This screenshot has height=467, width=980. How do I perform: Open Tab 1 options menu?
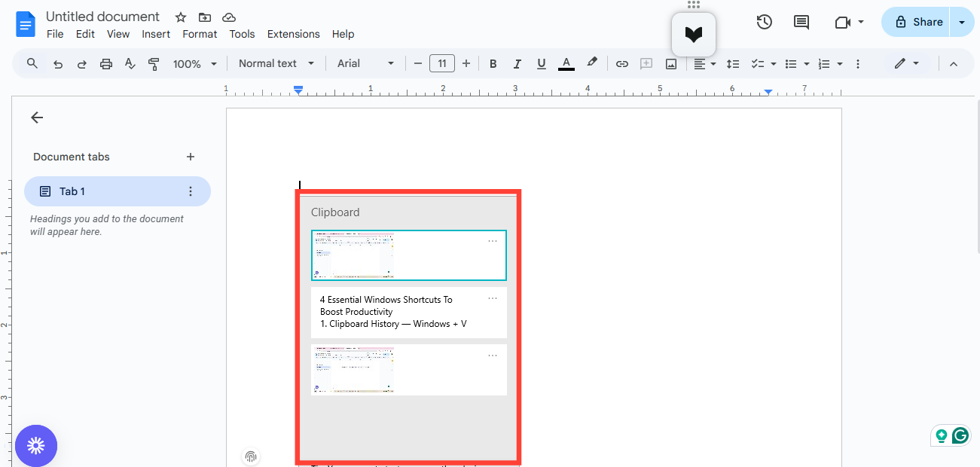(x=191, y=191)
